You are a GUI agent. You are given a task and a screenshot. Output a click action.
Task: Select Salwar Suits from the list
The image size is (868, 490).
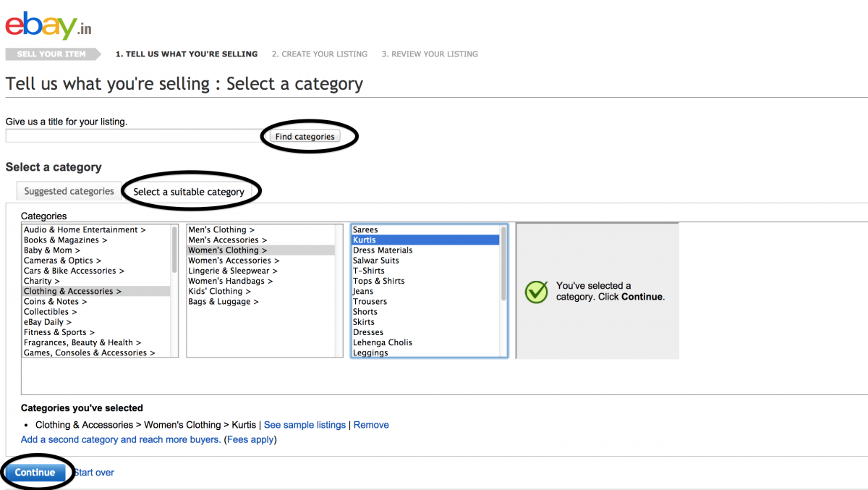(x=375, y=261)
